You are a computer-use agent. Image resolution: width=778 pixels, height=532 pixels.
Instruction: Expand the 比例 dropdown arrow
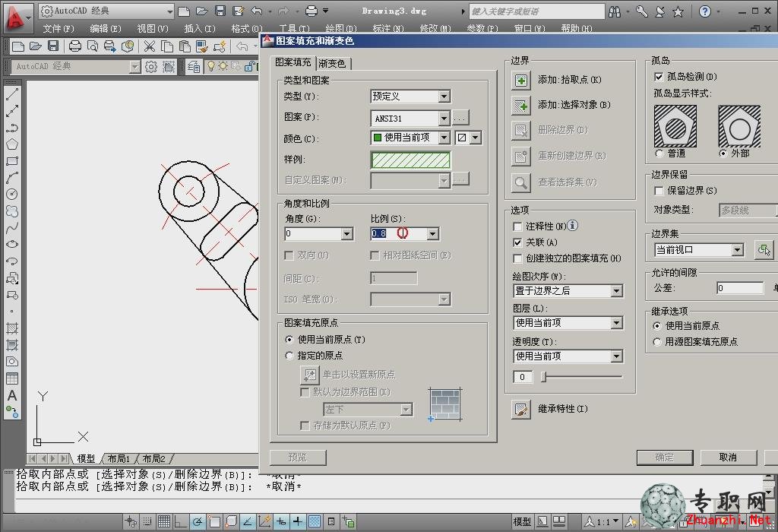(x=432, y=234)
